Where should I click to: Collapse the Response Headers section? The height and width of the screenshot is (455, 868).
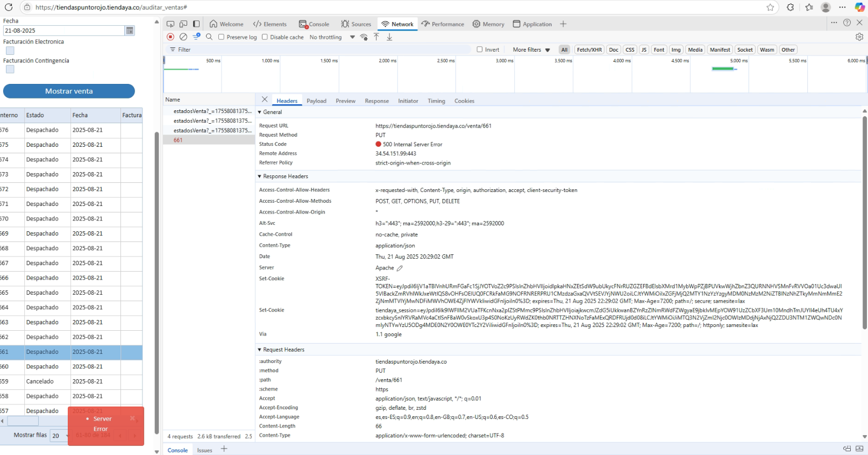tap(260, 176)
